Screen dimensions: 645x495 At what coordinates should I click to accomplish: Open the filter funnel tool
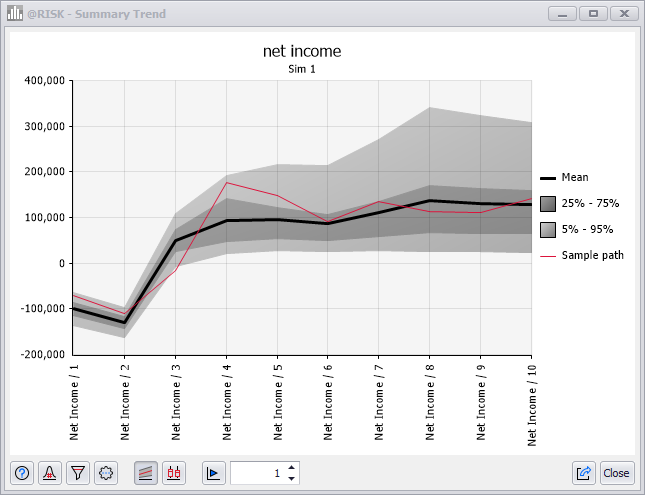pos(78,473)
